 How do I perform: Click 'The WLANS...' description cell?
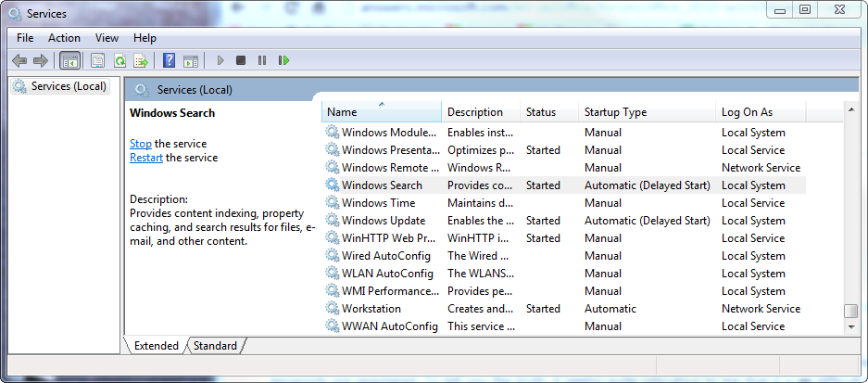[x=481, y=274]
